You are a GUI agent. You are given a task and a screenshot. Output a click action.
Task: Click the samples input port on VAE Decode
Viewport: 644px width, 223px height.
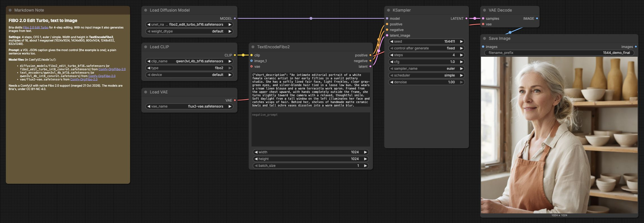pyautogui.click(x=483, y=19)
